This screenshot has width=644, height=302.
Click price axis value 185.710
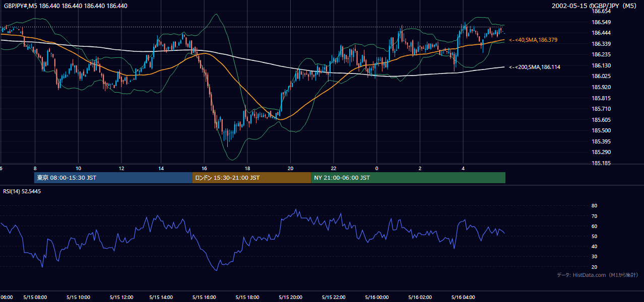tap(601, 109)
